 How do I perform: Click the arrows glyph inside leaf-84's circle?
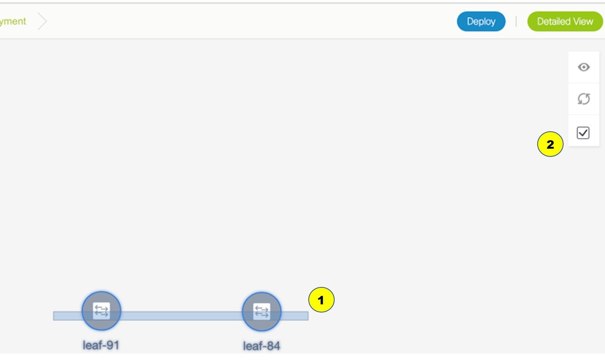261,311
